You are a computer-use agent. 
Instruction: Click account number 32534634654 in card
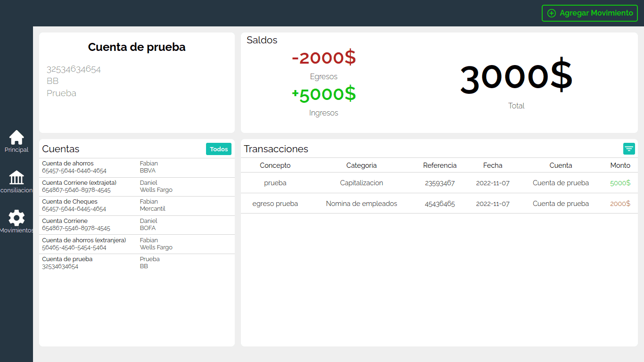(74, 69)
